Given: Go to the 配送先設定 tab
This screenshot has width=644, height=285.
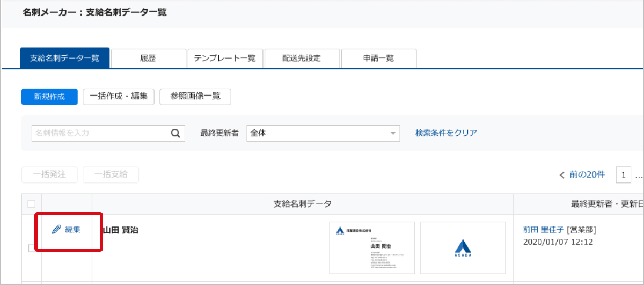Looking at the screenshot, I should click(302, 58).
